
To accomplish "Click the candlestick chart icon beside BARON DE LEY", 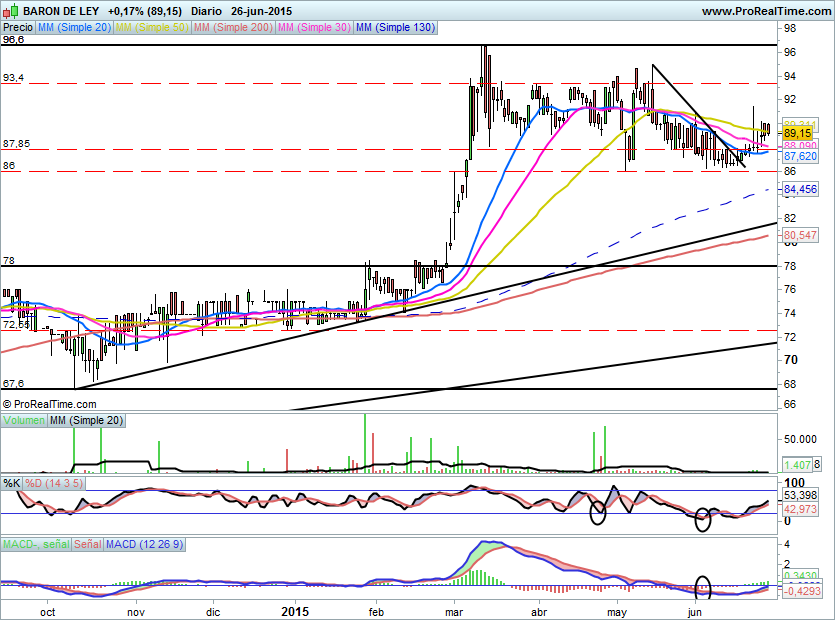I will 11,11.
